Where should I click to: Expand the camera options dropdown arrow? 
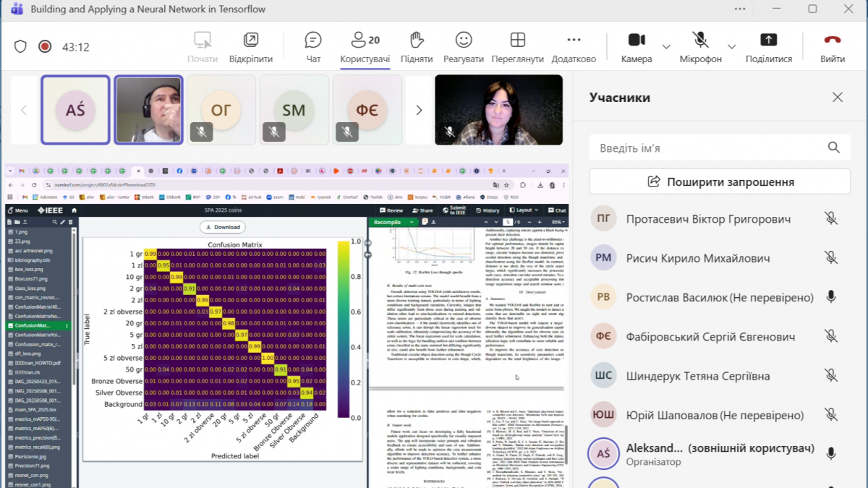[667, 46]
